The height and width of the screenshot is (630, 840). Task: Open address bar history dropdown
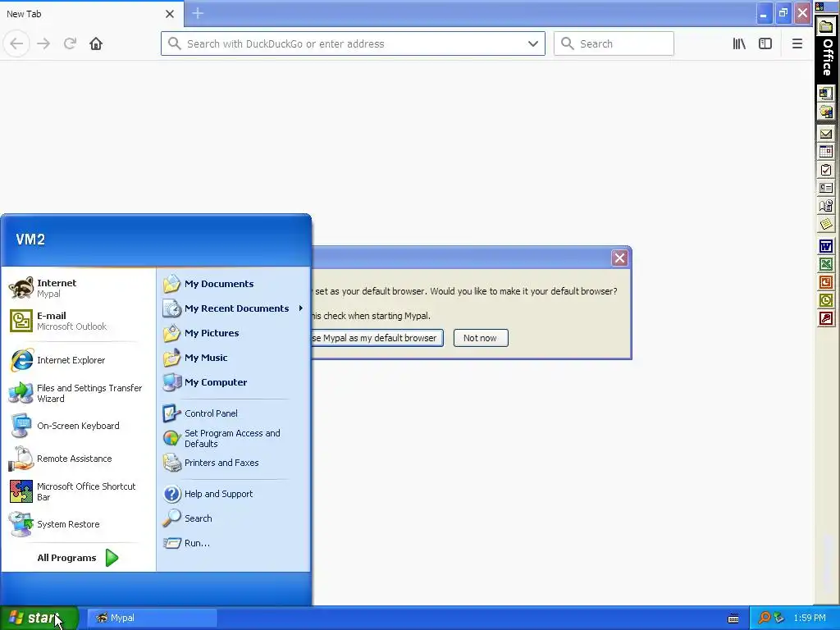click(533, 44)
